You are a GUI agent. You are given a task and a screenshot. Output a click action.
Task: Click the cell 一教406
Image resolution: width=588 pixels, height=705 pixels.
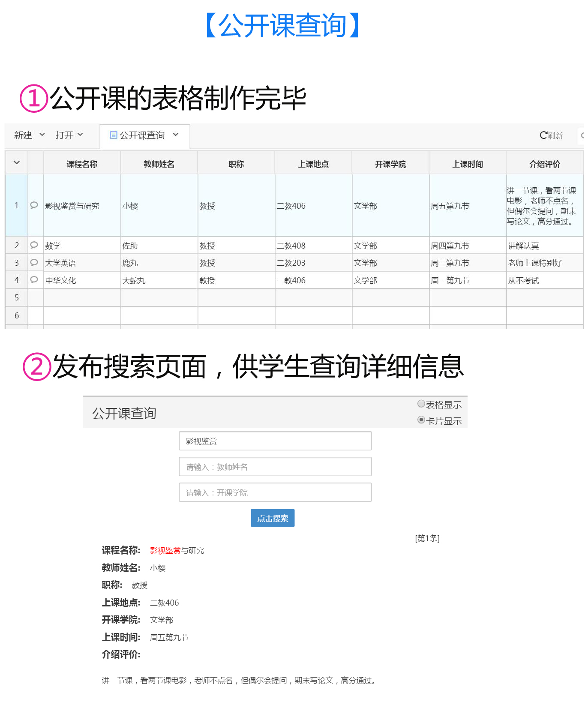click(x=313, y=280)
